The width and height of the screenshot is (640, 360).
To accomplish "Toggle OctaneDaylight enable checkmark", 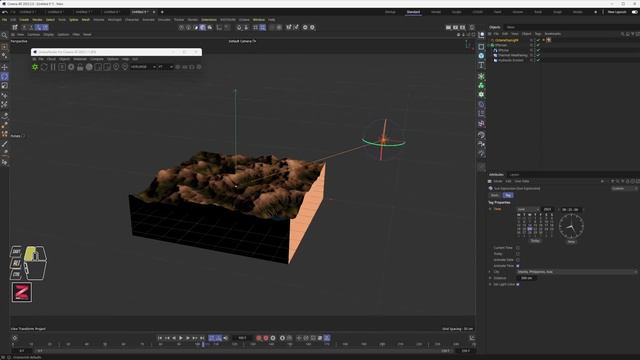I will (538, 40).
